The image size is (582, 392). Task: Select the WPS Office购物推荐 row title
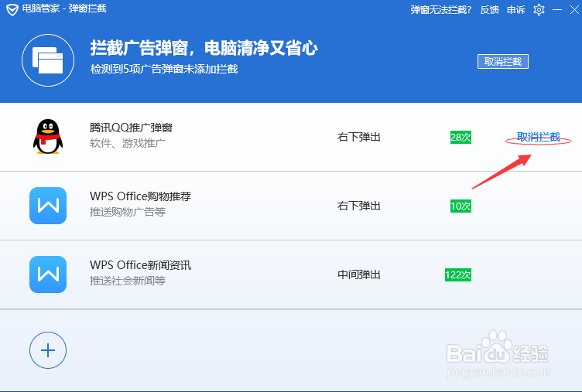140,196
